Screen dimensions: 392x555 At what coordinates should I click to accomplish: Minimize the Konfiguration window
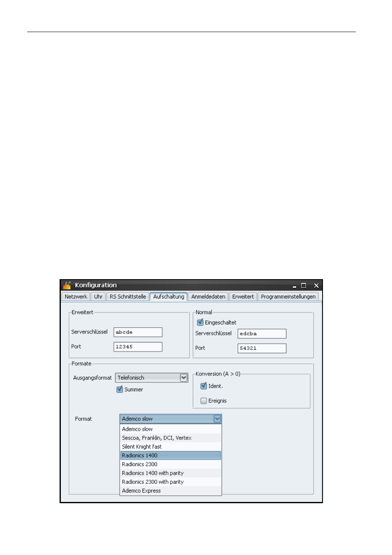pos(294,286)
